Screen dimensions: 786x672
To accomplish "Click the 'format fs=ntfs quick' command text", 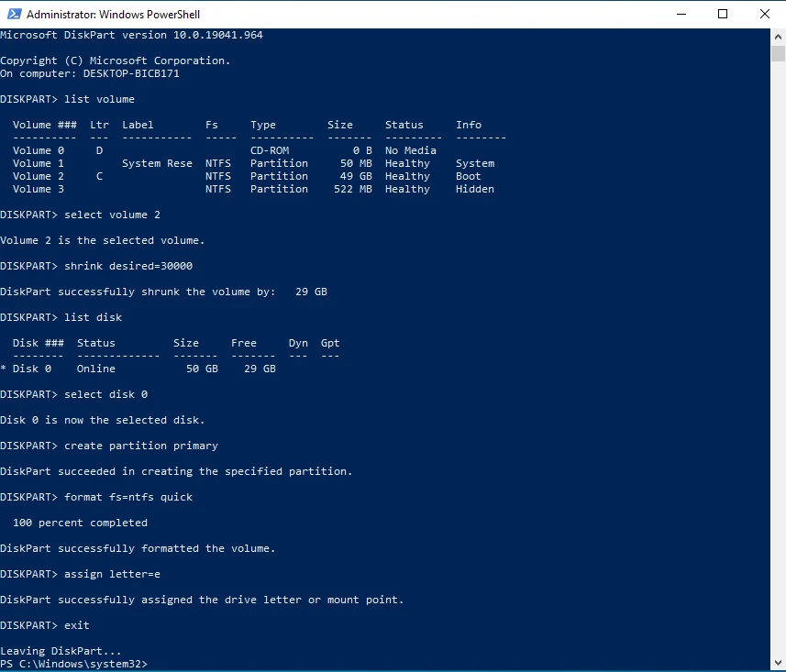I will [x=128, y=497].
